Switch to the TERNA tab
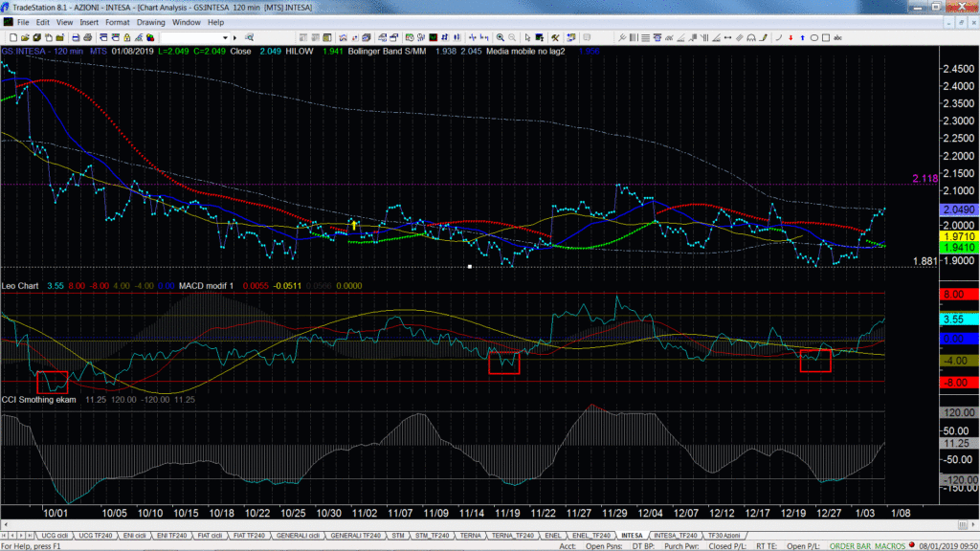Image resolution: width=980 pixels, height=551 pixels. tap(470, 536)
